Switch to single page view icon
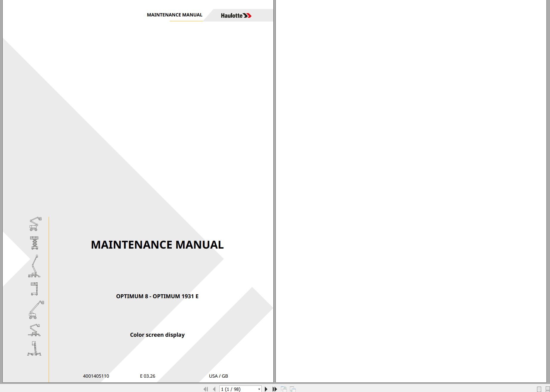This screenshot has height=392, width=550. [x=539, y=389]
